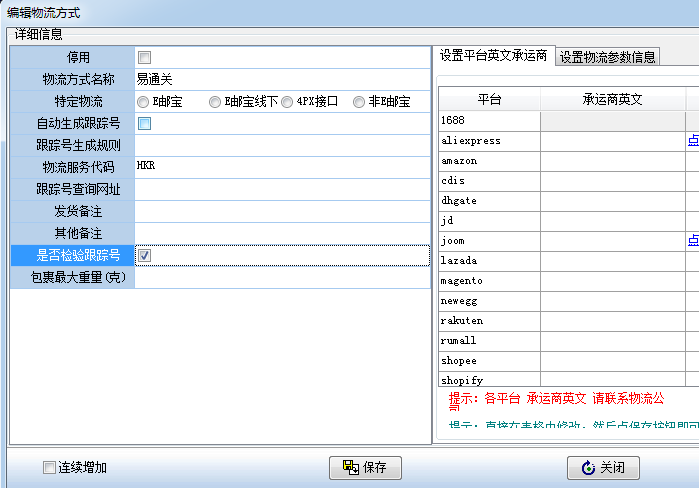Image resolution: width=699 pixels, height=488 pixels.
Task: Select the 1688 platform row
Action: pyautogui.click(x=489, y=121)
